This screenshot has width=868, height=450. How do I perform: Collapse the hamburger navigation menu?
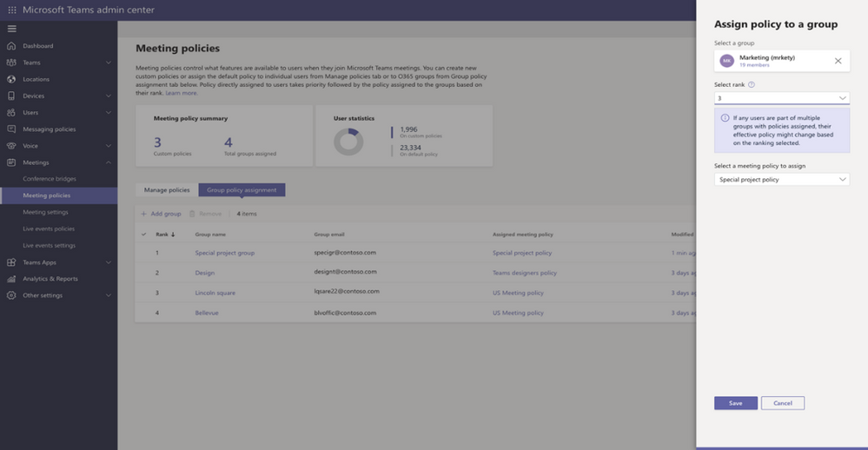tap(11, 29)
